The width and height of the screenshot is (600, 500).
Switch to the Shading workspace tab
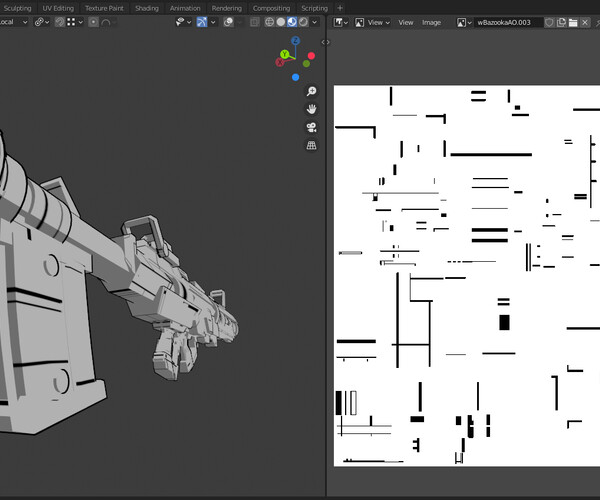tap(147, 8)
